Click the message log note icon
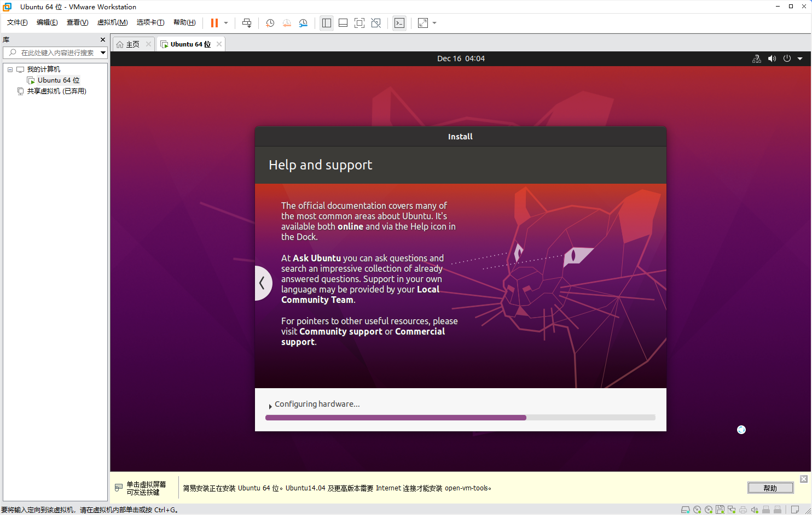Image resolution: width=812 pixels, height=515 pixels. click(795, 510)
